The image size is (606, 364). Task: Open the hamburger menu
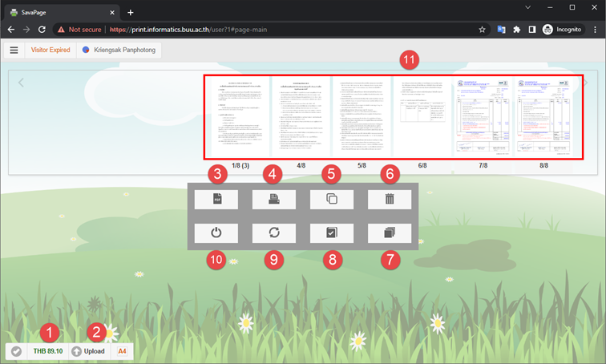coord(14,50)
